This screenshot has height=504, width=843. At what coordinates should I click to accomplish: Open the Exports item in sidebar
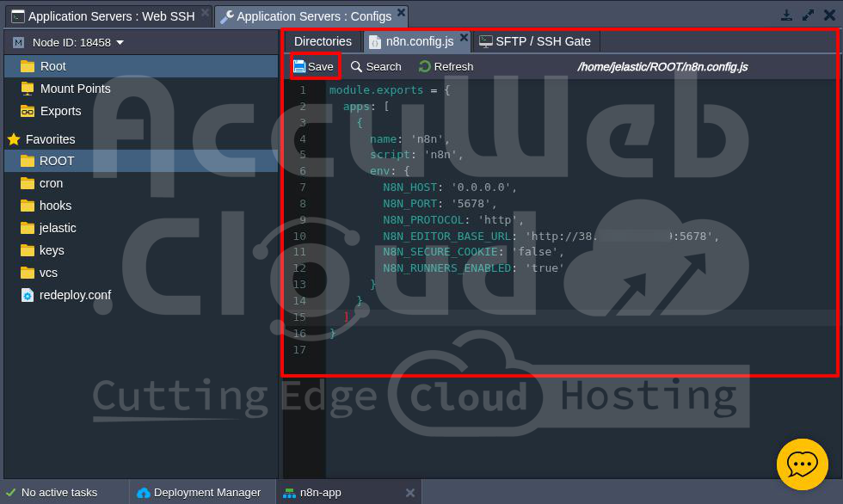(x=60, y=111)
